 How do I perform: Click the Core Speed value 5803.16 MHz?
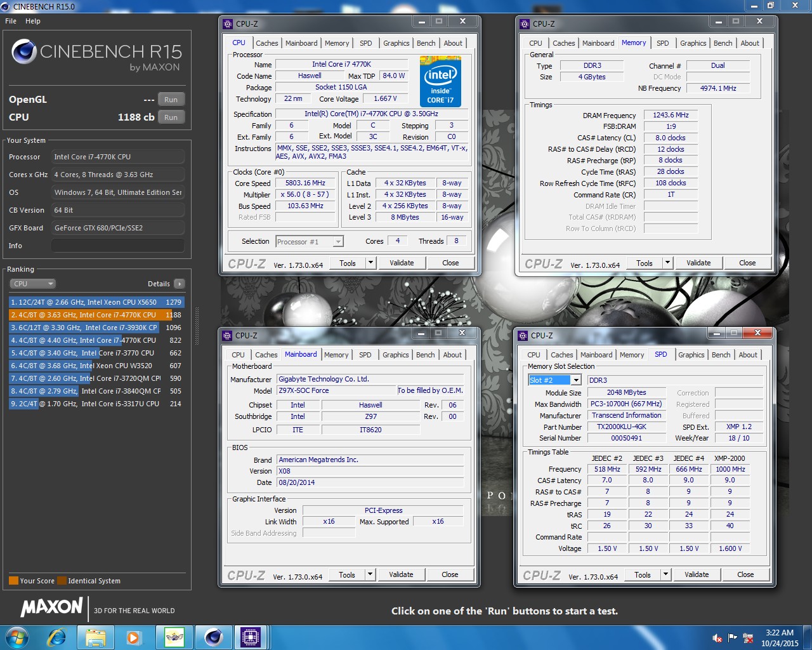[305, 183]
